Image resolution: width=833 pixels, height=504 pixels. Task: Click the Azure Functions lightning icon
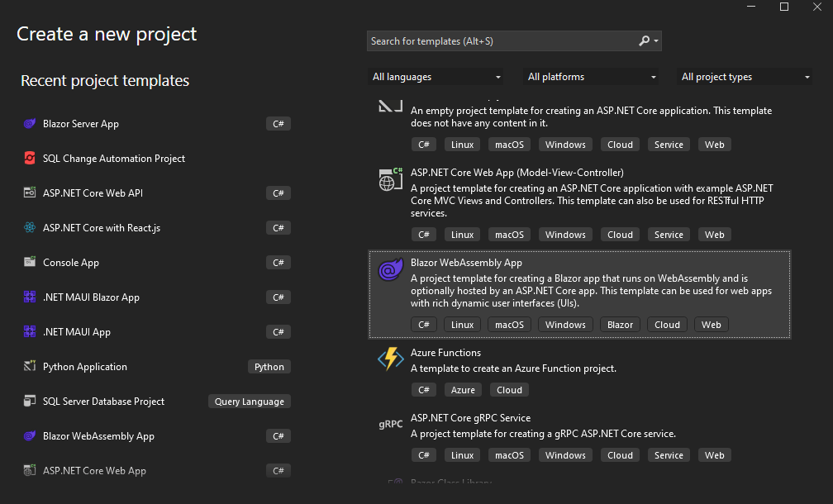[390, 359]
